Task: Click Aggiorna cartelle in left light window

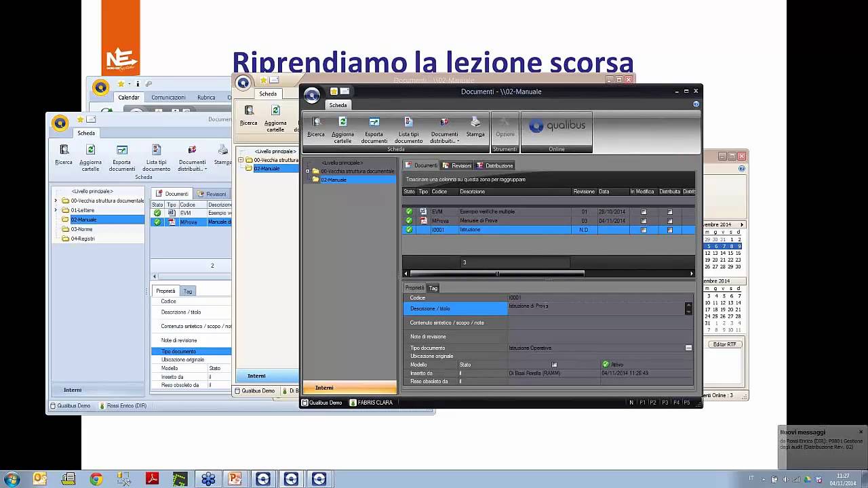Action: click(x=90, y=156)
